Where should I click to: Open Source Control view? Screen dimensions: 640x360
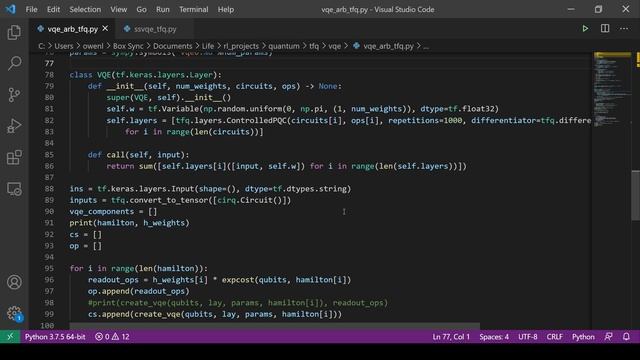coord(14,95)
